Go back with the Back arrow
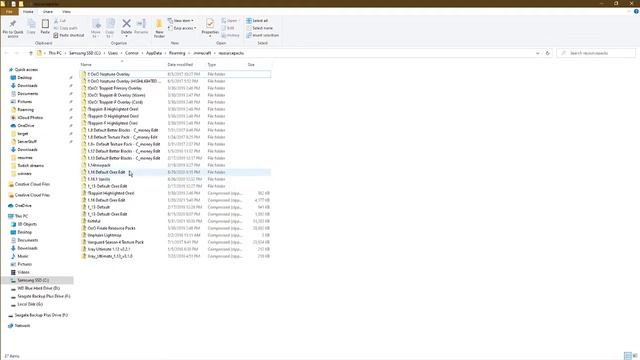This screenshot has height=360, width=640. pos(7,53)
